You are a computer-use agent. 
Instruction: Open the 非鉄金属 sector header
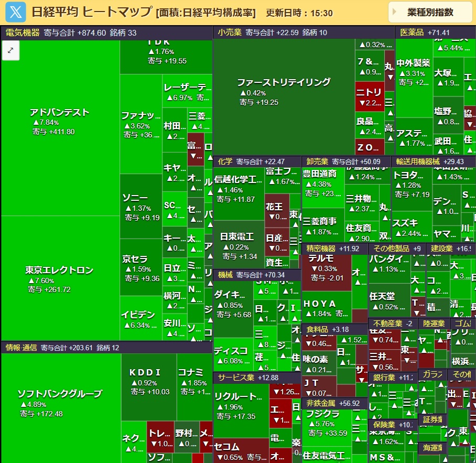pyautogui.click(x=334, y=403)
